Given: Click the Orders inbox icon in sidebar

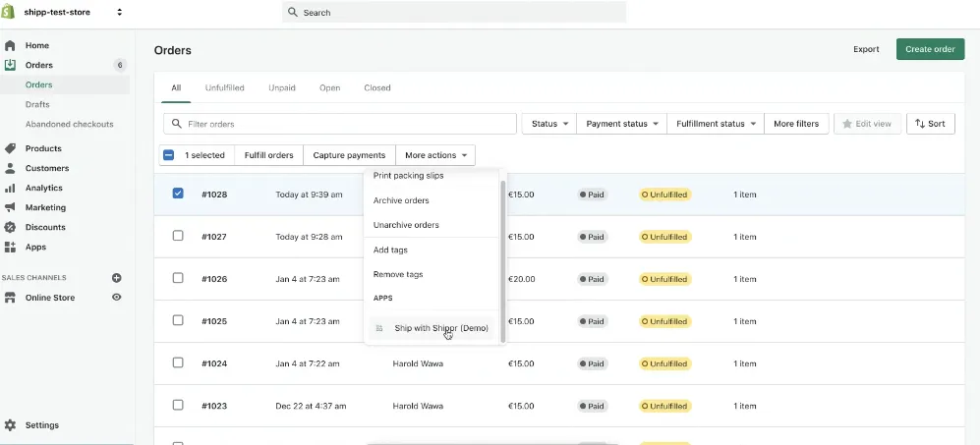Looking at the screenshot, I should pyautogui.click(x=10, y=65).
